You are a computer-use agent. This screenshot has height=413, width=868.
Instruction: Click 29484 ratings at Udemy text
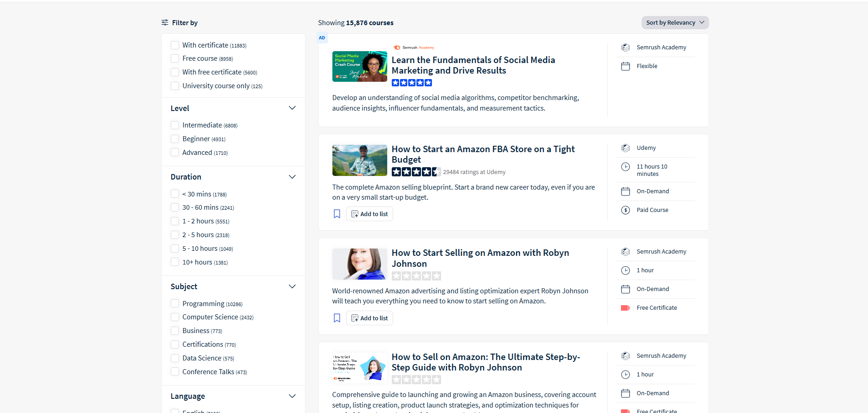pos(474,172)
